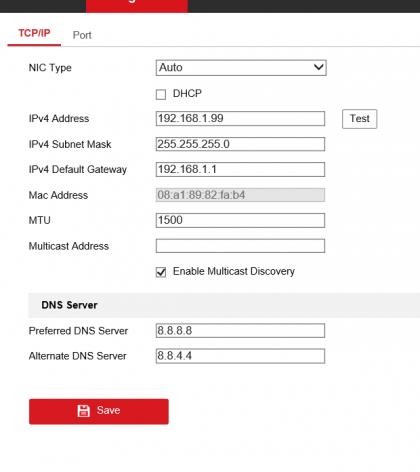This screenshot has height=472, width=420.
Task: Focus the Preferred DNS Server field
Action: coord(240,331)
